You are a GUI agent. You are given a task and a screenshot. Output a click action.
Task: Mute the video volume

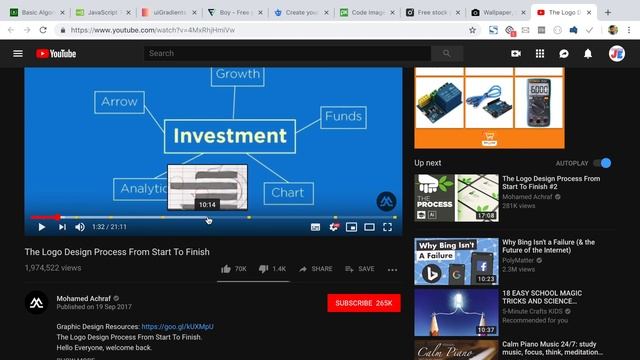pyautogui.click(x=80, y=227)
